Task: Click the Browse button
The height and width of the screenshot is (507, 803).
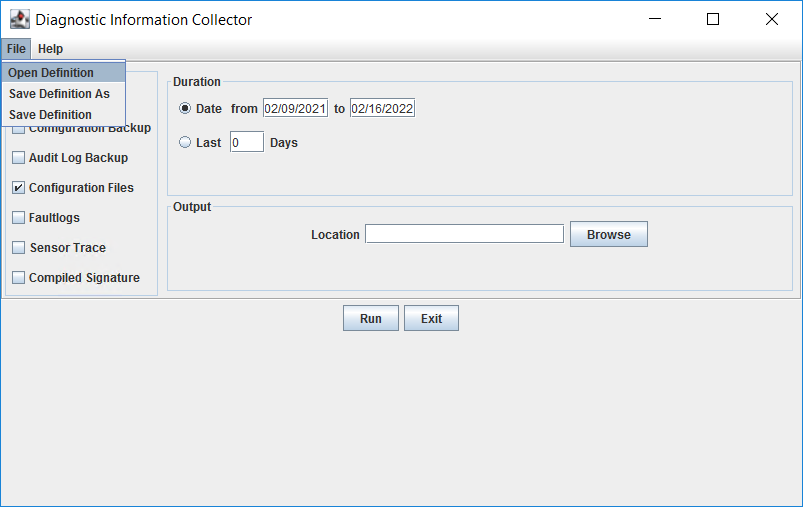Action: pos(609,234)
